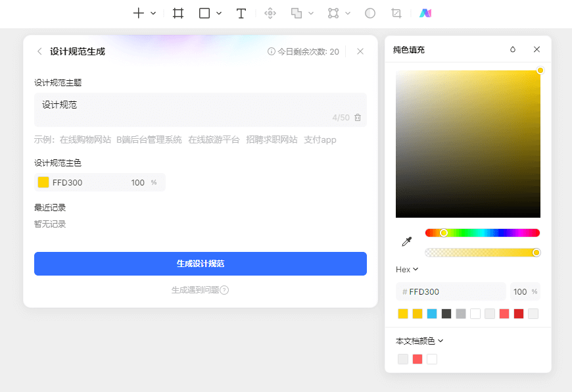The height and width of the screenshot is (392, 572).
Task: Click the mask circle tool icon
Action: point(370,13)
